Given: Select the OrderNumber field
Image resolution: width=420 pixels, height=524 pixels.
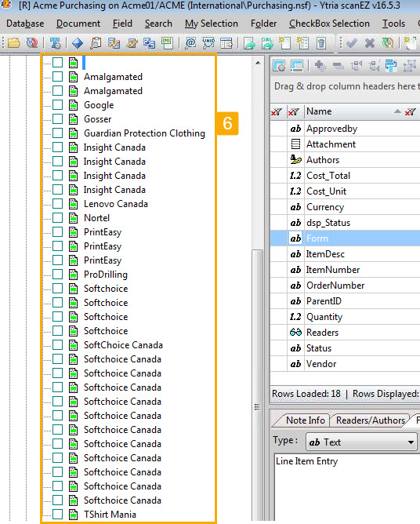Looking at the screenshot, I should point(345,286).
